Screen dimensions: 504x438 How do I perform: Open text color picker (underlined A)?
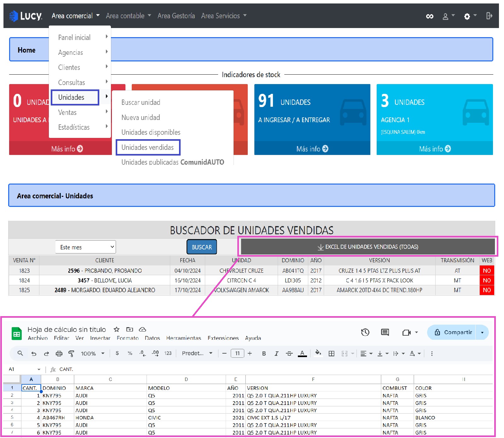[x=302, y=354]
